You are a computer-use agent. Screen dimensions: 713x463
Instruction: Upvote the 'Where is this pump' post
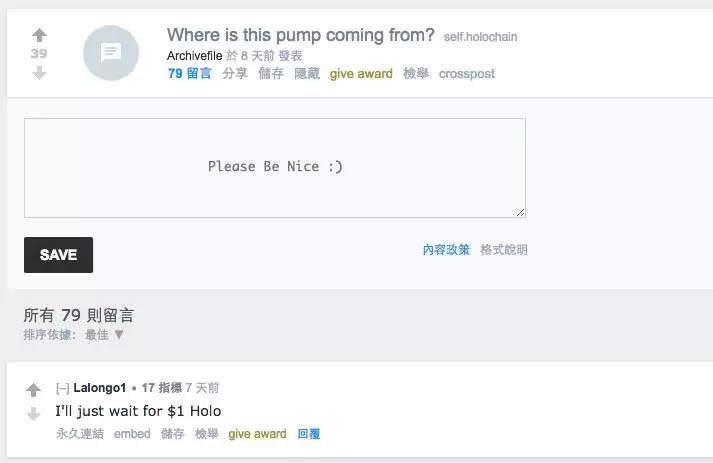coord(39,36)
